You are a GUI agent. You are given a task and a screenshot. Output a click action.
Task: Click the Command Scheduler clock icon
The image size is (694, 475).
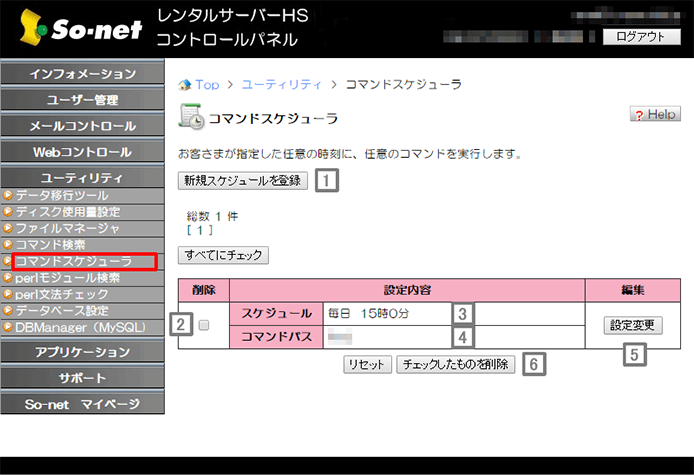click(190, 117)
